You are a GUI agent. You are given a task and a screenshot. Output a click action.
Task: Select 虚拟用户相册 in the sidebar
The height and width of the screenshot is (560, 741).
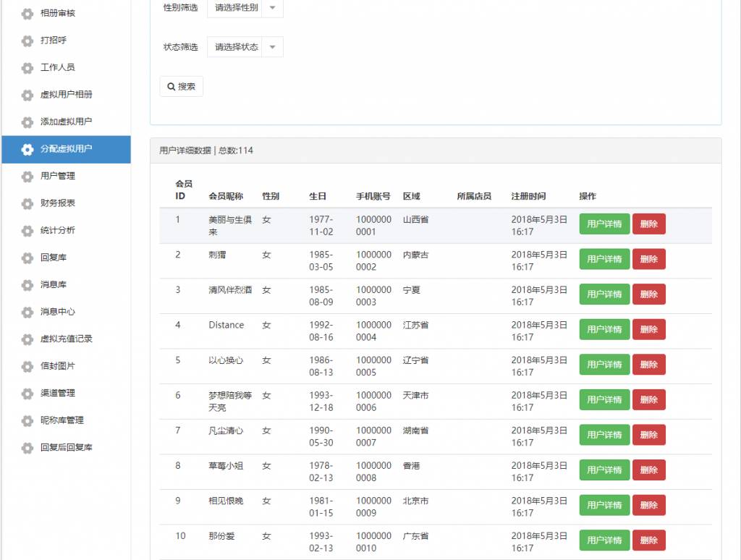[66, 95]
